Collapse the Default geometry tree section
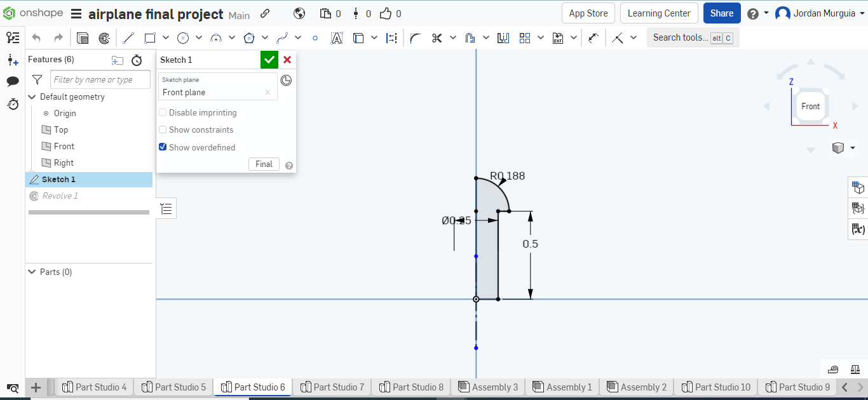 (32, 97)
